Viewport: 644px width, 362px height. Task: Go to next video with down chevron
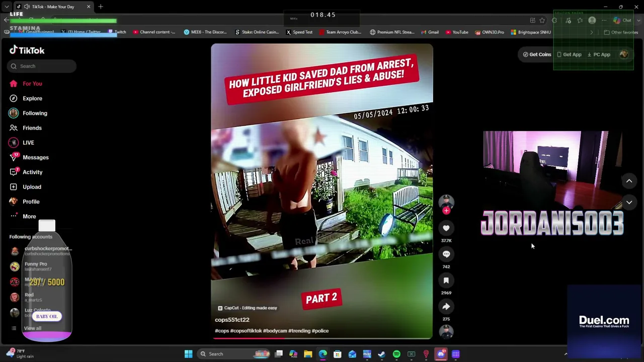pyautogui.click(x=629, y=202)
